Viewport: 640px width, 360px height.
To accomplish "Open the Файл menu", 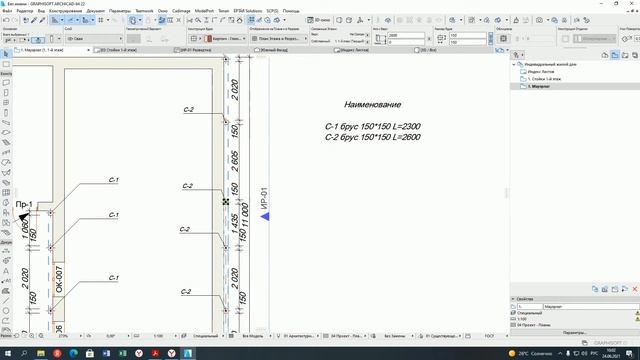I will [x=7, y=11].
